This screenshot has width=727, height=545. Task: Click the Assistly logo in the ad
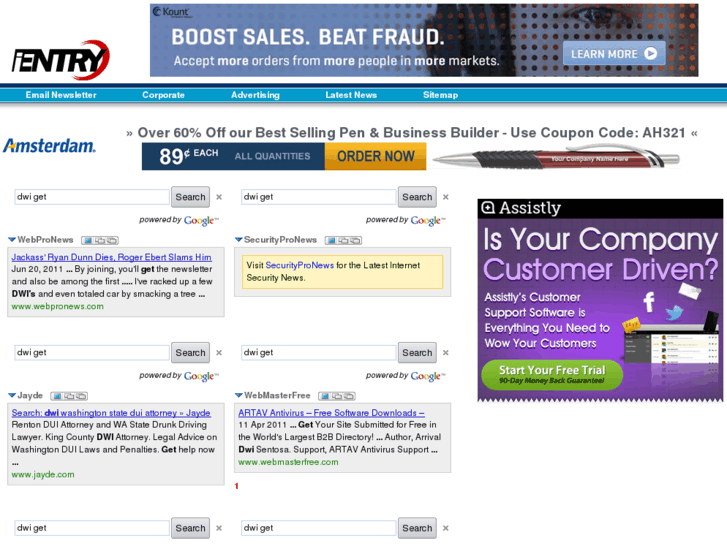(521, 208)
